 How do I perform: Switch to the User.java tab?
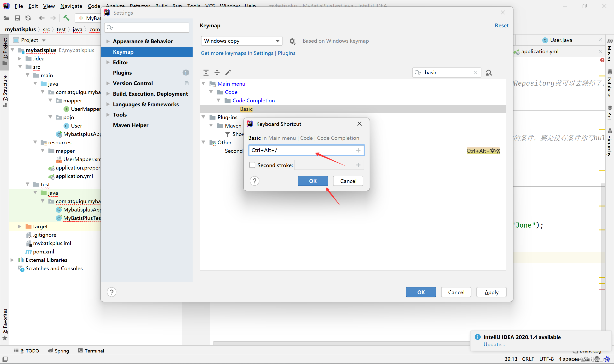(x=561, y=40)
